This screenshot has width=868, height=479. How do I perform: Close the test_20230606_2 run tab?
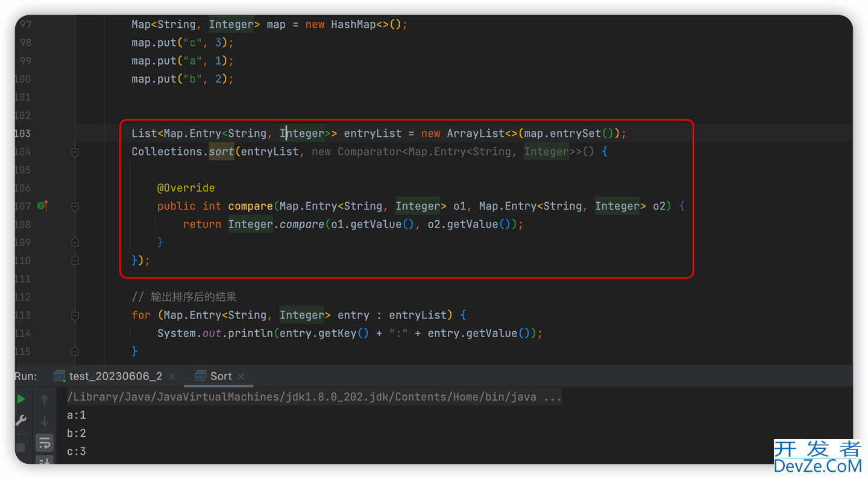172,376
